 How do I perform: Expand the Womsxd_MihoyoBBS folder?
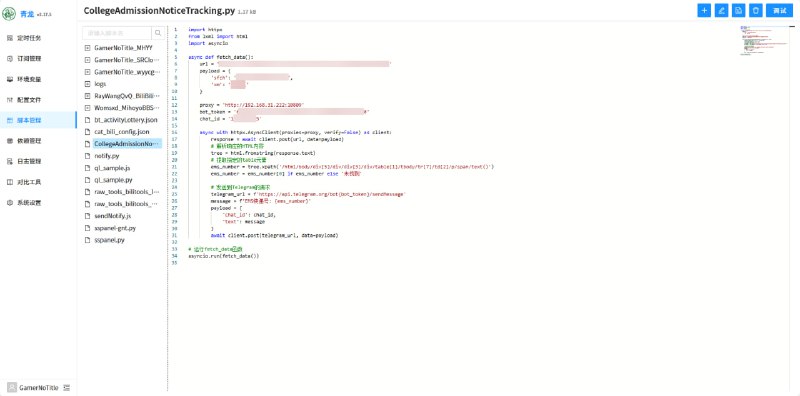pos(87,108)
